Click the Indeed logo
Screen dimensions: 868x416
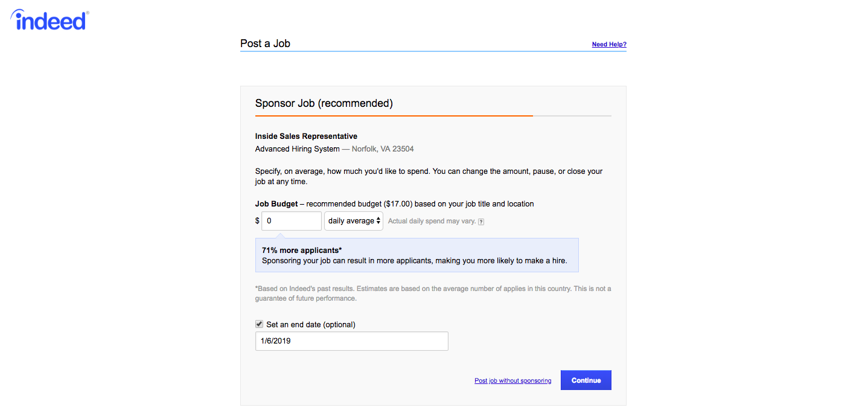tap(49, 20)
